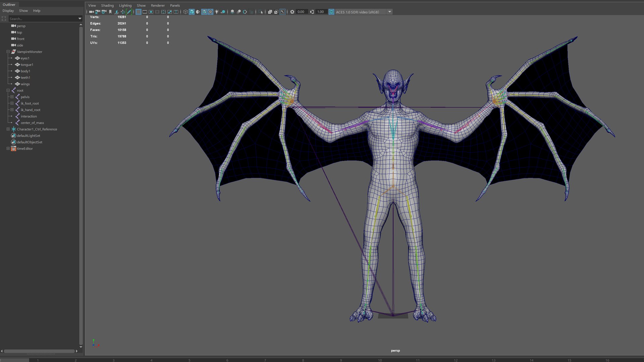The width and height of the screenshot is (644, 362).
Task: Toggle Wireframe on Shaded icon
Action: [x=204, y=12]
